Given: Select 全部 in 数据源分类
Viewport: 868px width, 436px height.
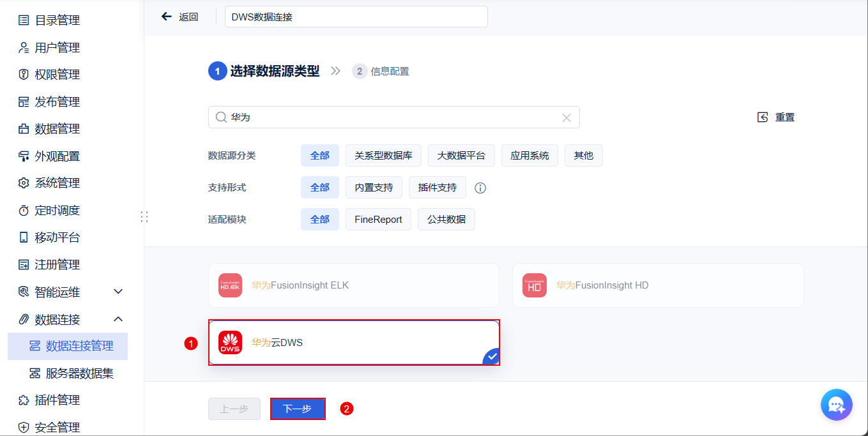Looking at the screenshot, I should (320, 156).
